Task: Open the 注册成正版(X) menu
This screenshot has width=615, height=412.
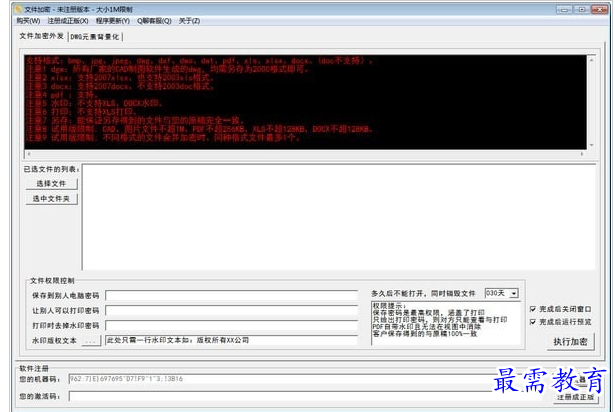Action: (68, 21)
